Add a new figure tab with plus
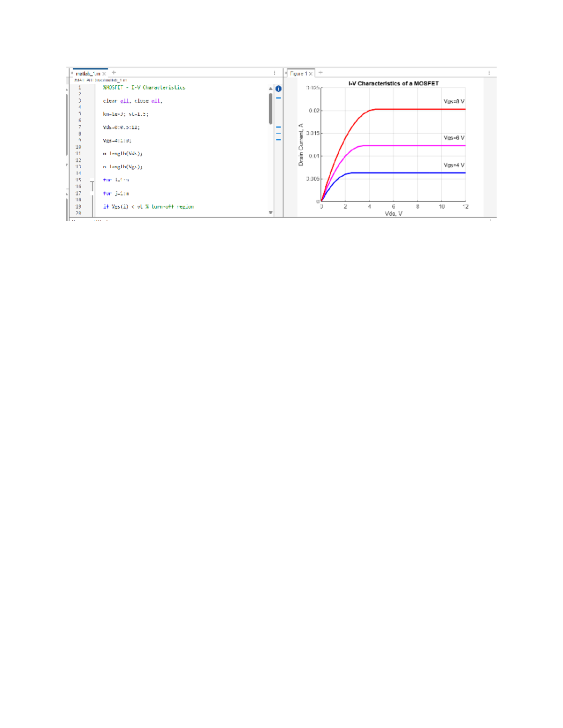The image size is (563, 728). (320, 73)
